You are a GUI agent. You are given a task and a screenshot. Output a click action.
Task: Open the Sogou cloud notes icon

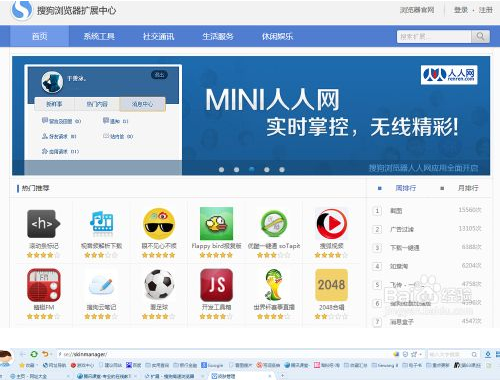[102, 286]
